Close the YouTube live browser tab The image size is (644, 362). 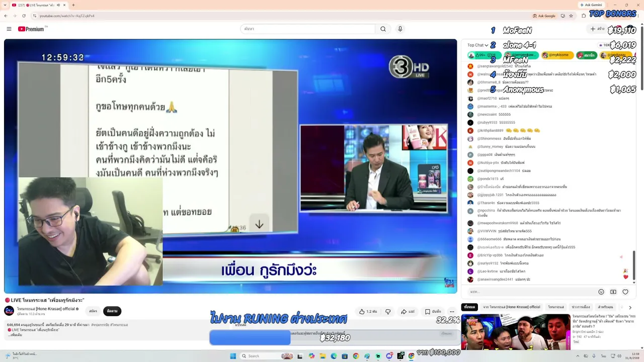coord(64,5)
